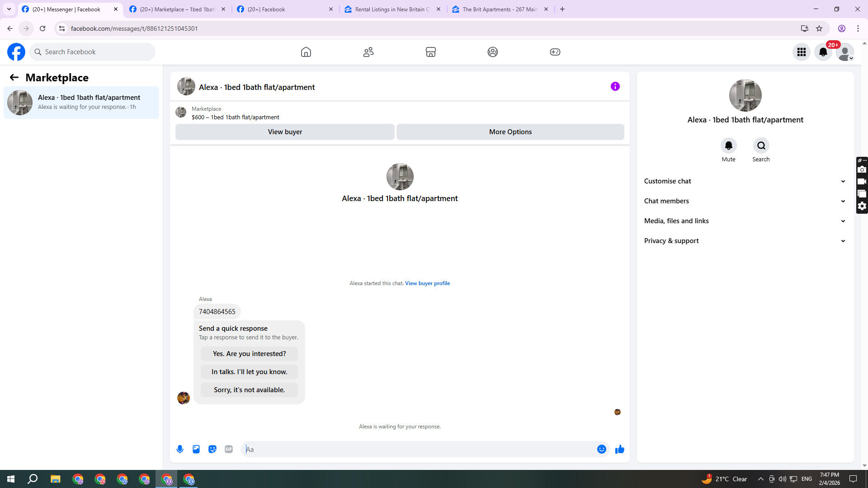Search in conversation button
Image resolution: width=868 pixels, height=488 pixels.
click(761, 145)
